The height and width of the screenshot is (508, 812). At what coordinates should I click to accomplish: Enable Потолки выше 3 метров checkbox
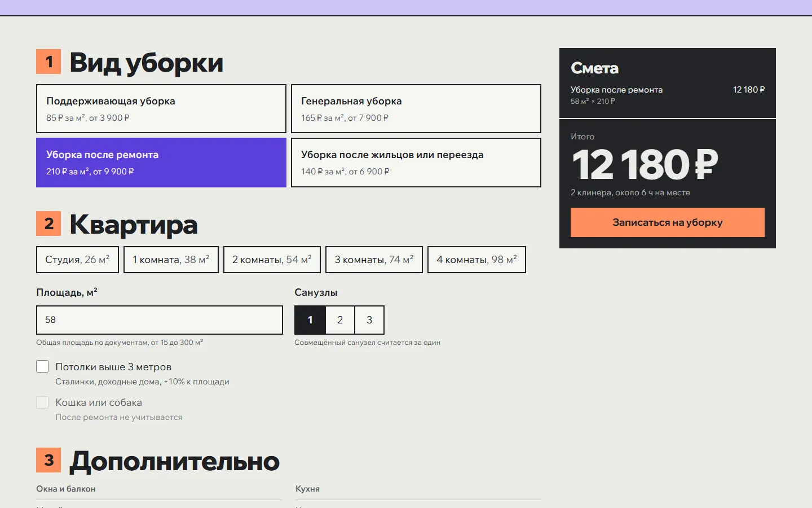tap(42, 366)
